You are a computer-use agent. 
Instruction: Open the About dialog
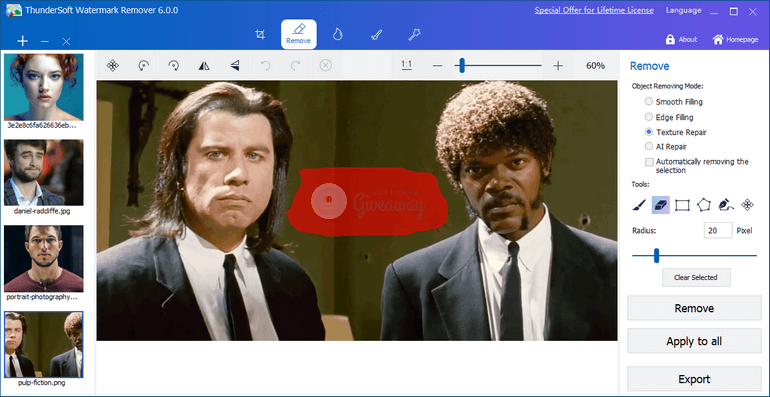(x=681, y=40)
